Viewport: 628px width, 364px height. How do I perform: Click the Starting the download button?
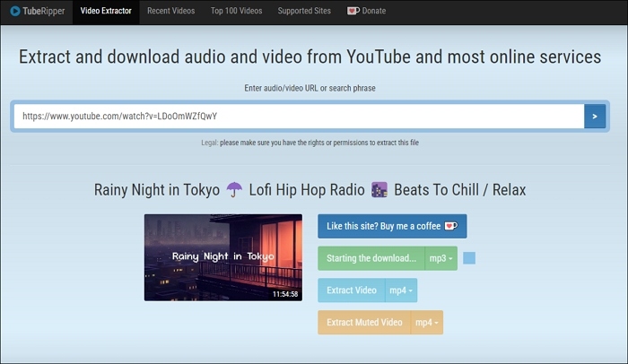(371, 259)
